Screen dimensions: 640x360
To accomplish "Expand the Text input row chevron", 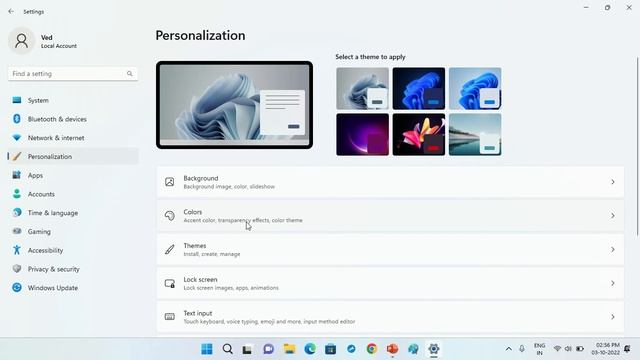I will (613, 317).
